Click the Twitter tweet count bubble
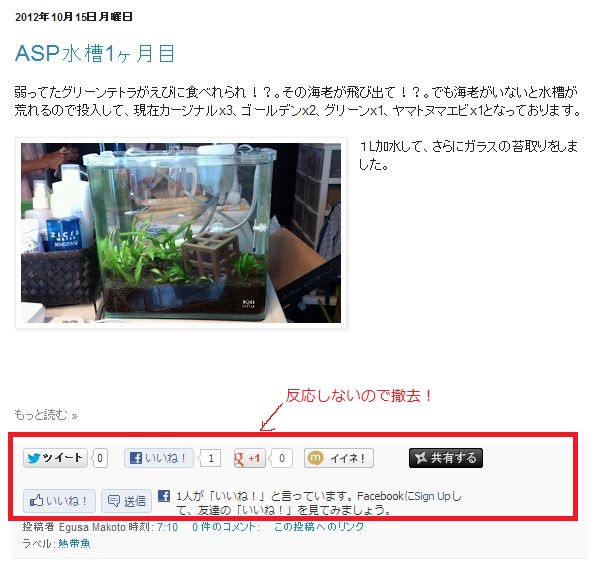 click(100, 458)
